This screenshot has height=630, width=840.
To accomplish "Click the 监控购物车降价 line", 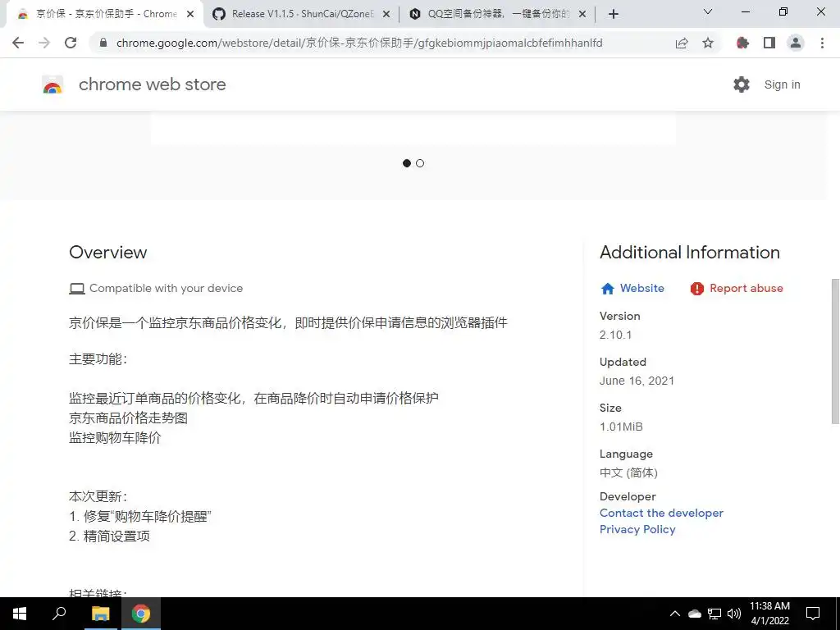I will (115, 438).
